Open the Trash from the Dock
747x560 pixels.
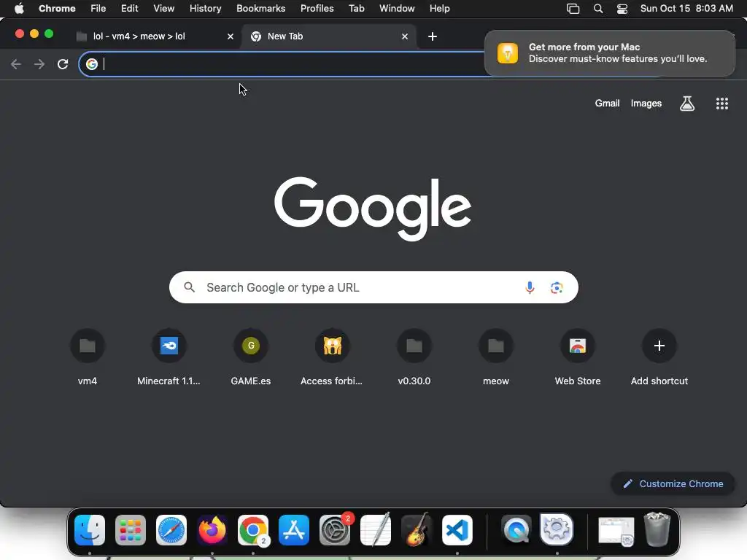[657, 529]
